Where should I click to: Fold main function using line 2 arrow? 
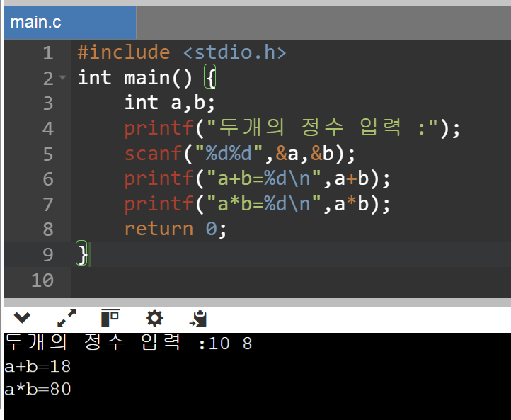click(62, 78)
